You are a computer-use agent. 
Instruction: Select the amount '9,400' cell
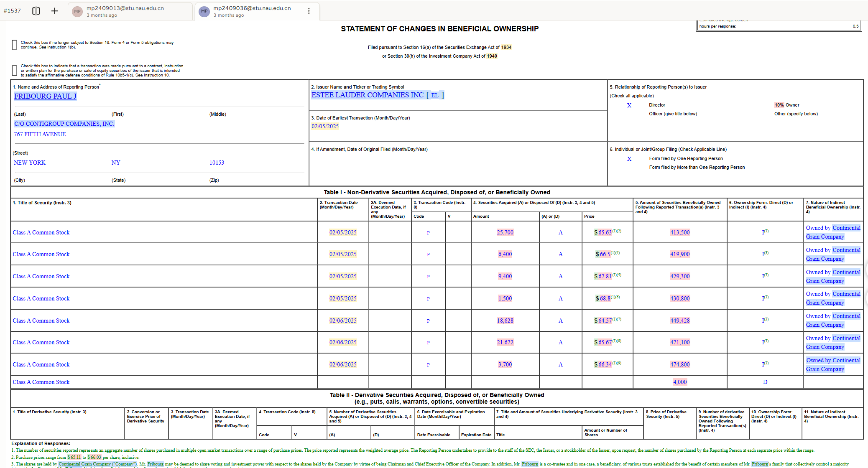point(505,276)
